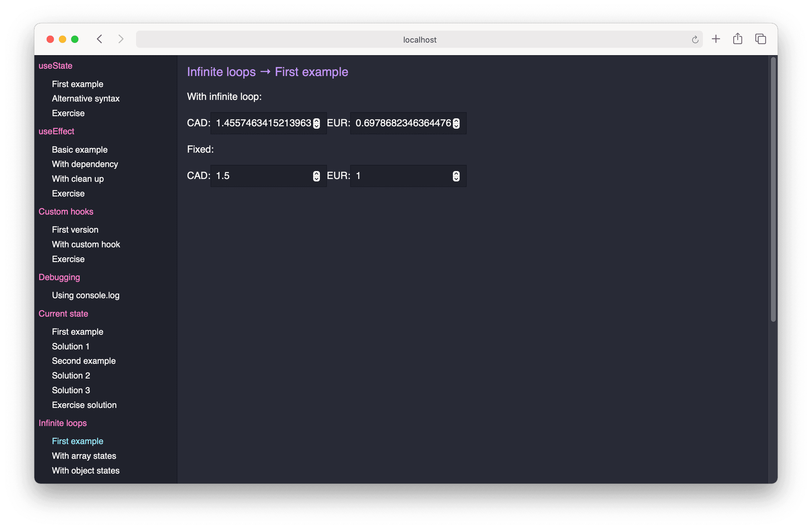Image resolution: width=812 pixels, height=529 pixels.
Task: Click the EUR currency stepper icon (infinite loop)
Action: pos(456,123)
